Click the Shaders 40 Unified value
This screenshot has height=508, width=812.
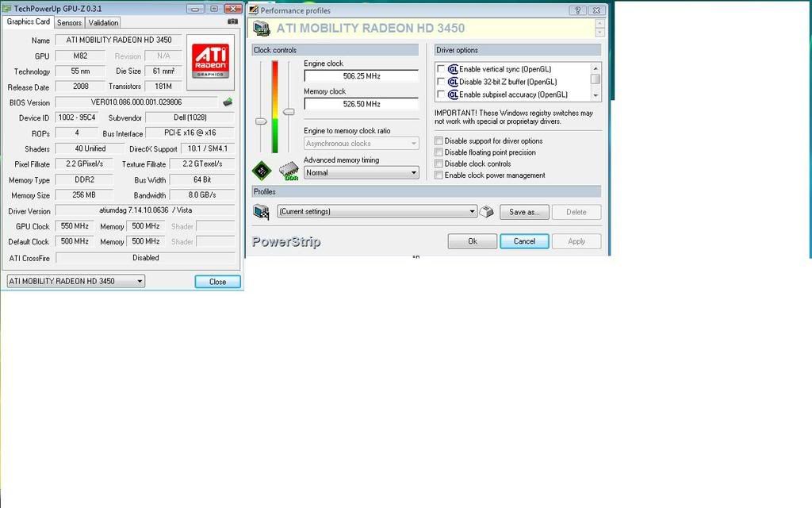point(90,148)
